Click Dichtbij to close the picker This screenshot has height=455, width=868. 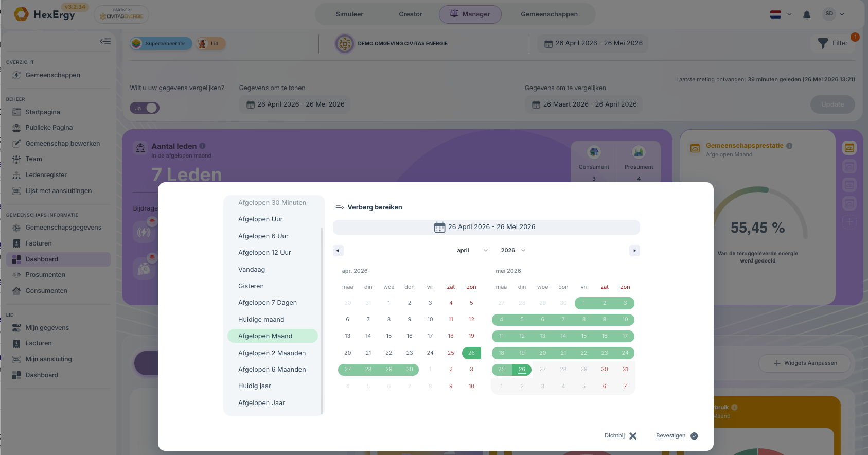pos(621,436)
